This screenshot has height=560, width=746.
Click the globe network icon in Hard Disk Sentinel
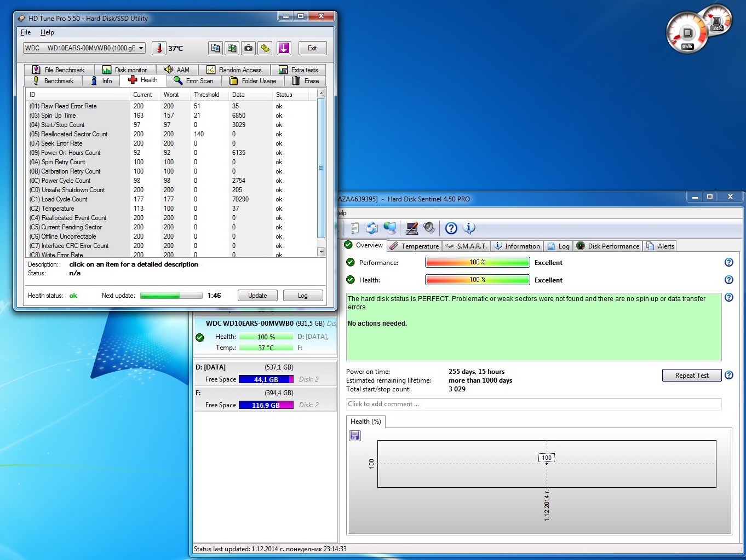pos(390,228)
